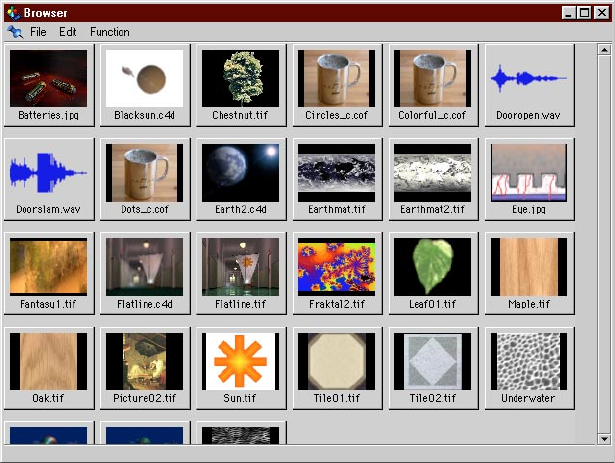Click the Fraktal2.tif file name

click(x=337, y=304)
